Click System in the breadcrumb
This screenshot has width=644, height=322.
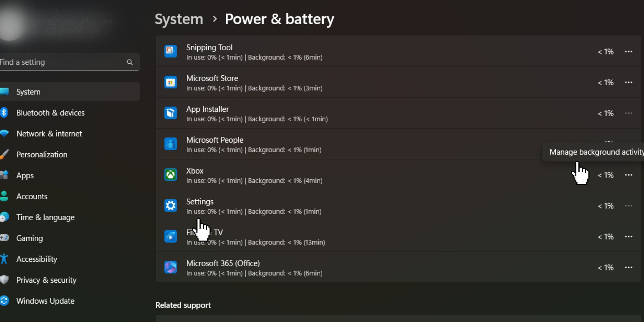(179, 19)
